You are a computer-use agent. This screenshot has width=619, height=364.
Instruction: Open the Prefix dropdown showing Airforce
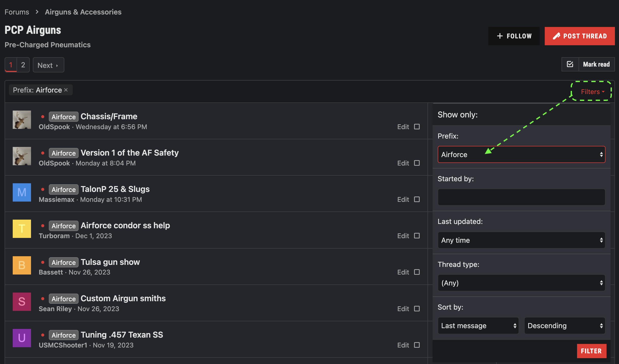click(x=521, y=155)
